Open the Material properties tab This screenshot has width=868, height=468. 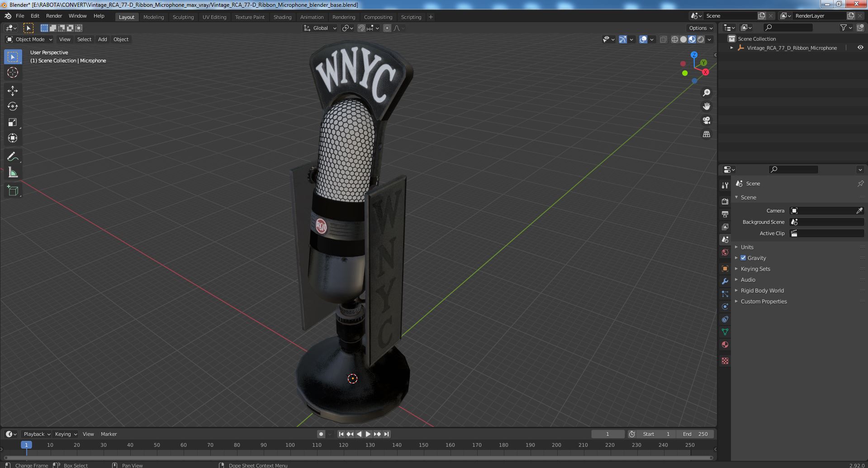click(x=725, y=345)
